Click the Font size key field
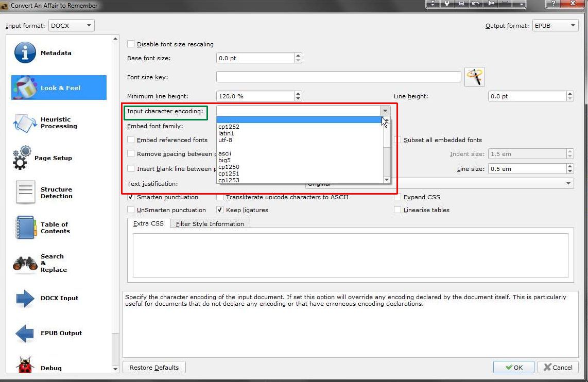 [x=339, y=77]
